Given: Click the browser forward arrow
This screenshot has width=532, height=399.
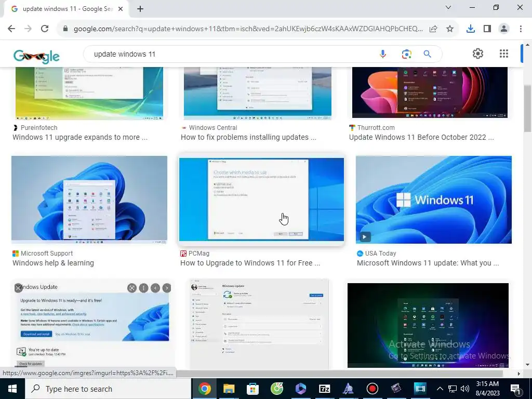Looking at the screenshot, I should tap(28, 29).
